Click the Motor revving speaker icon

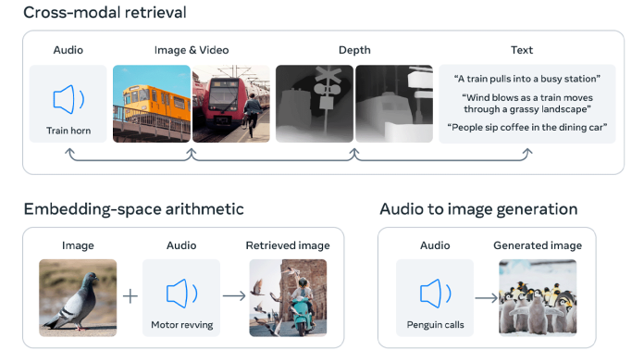pyautogui.click(x=181, y=294)
